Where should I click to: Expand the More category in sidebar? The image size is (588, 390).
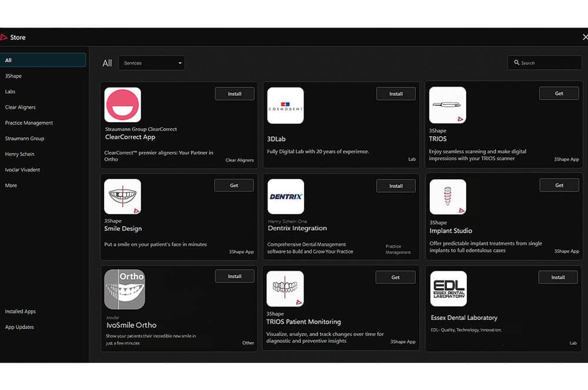click(11, 186)
